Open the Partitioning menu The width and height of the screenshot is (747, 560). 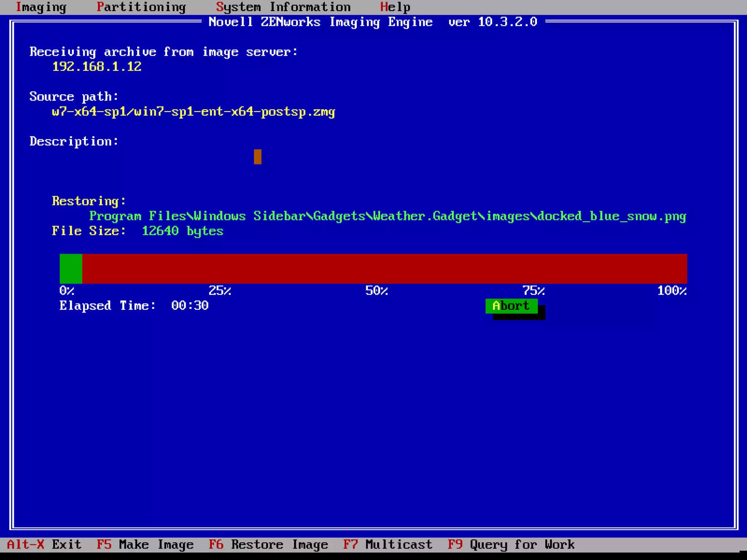pos(141,7)
